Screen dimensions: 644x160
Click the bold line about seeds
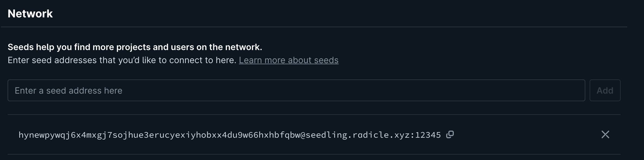135,47
